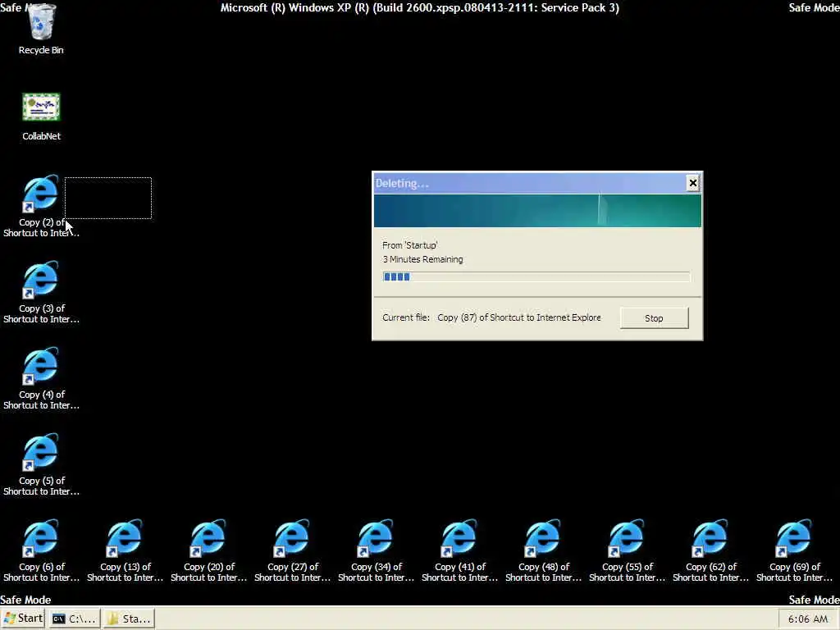The height and width of the screenshot is (630, 840).
Task: Click the 6:06 AM system clock
Action: (x=807, y=619)
